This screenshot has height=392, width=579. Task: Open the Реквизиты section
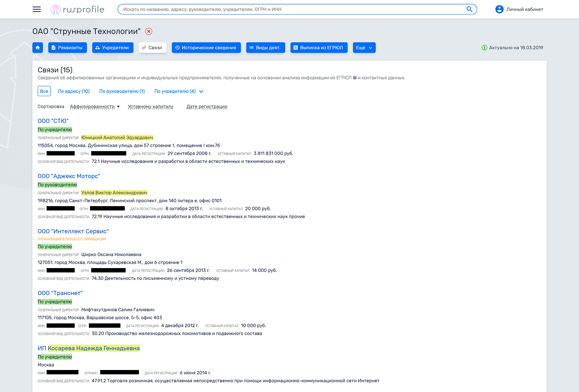[x=67, y=47]
